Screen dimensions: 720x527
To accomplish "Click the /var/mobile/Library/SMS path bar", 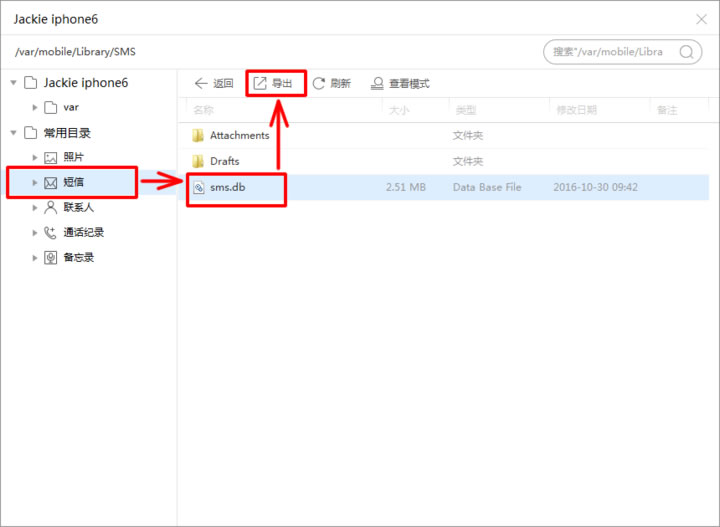I will click(x=75, y=52).
